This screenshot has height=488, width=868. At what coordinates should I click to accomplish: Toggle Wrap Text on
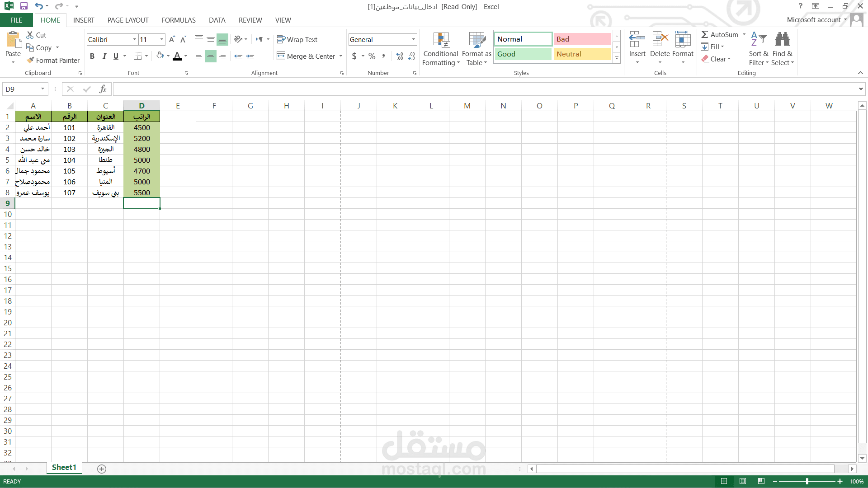coord(297,39)
